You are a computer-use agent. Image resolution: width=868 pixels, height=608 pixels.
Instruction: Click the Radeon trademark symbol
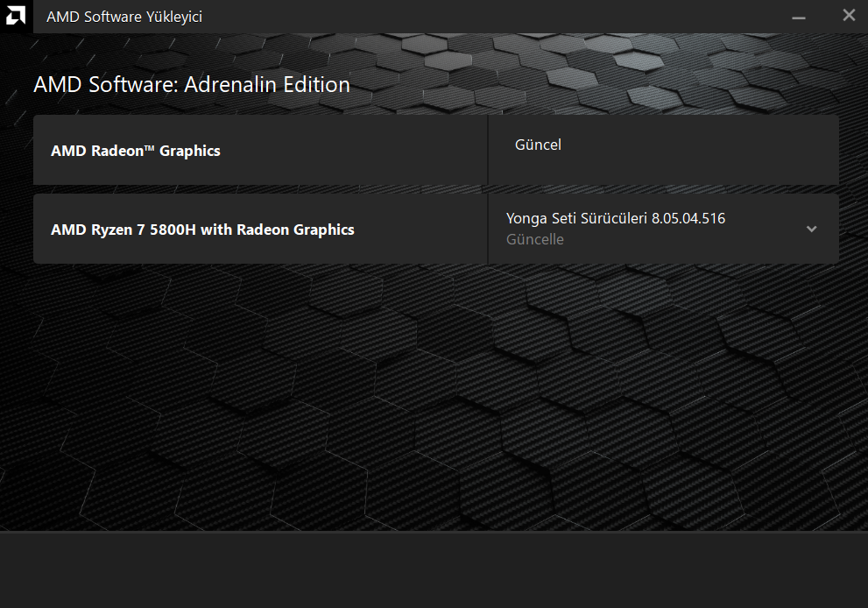click(x=150, y=147)
